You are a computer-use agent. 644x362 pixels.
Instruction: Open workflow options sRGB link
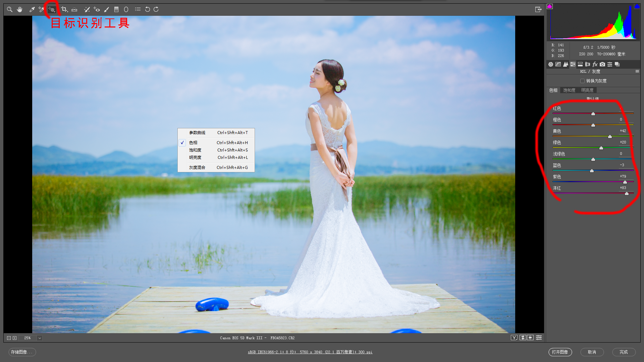tap(310, 352)
